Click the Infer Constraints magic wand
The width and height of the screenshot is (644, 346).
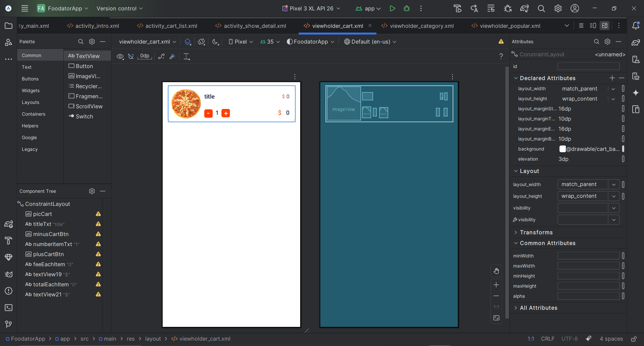(172, 56)
